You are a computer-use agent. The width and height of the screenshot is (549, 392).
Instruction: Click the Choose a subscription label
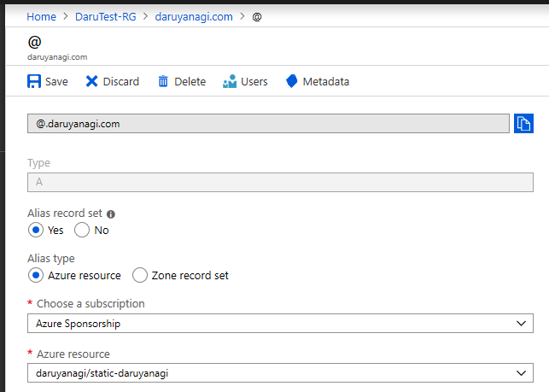[91, 304]
